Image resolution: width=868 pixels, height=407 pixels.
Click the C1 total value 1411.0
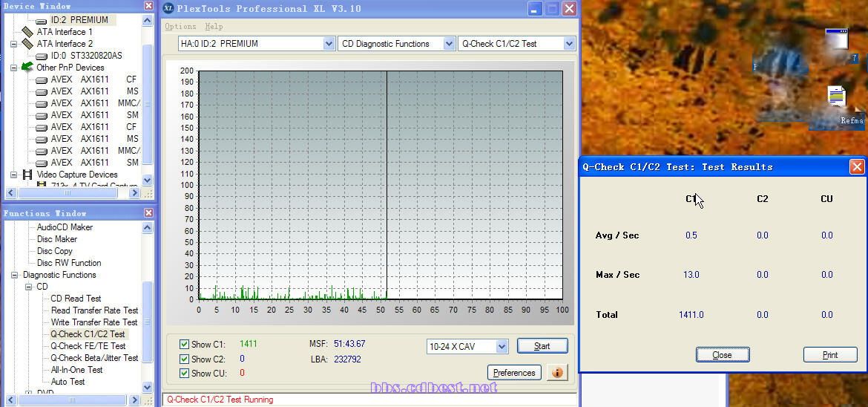[691, 315]
